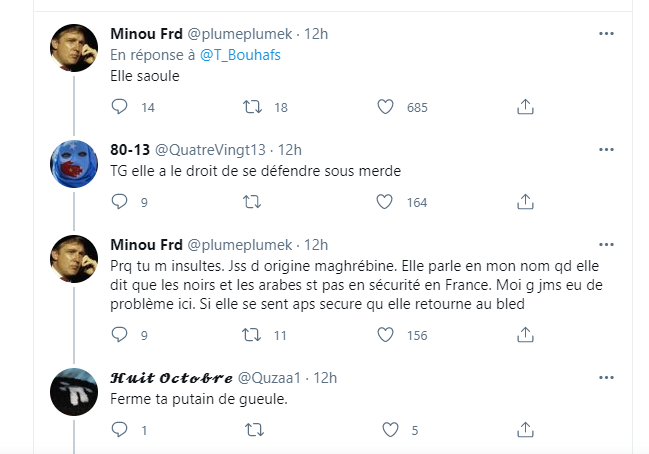Like the "Elle saoule" tweet
Viewport: 649px width, 454px height.
tap(386, 107)
